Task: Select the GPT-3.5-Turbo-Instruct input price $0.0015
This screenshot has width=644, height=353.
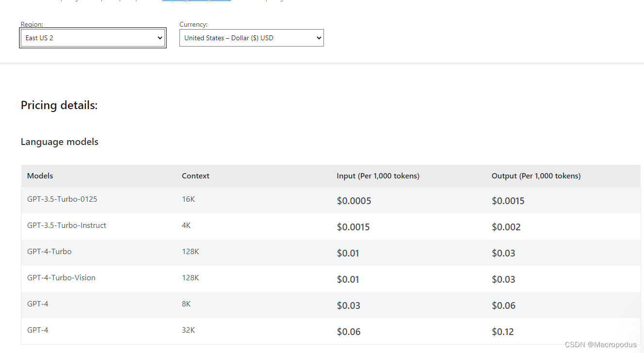Action: click(x=353, y=227)
